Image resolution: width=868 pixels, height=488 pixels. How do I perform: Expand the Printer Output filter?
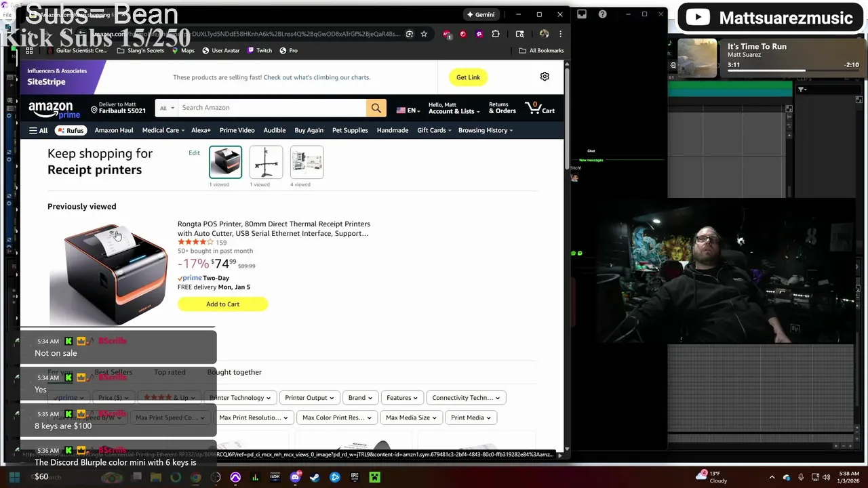(309, 398)
